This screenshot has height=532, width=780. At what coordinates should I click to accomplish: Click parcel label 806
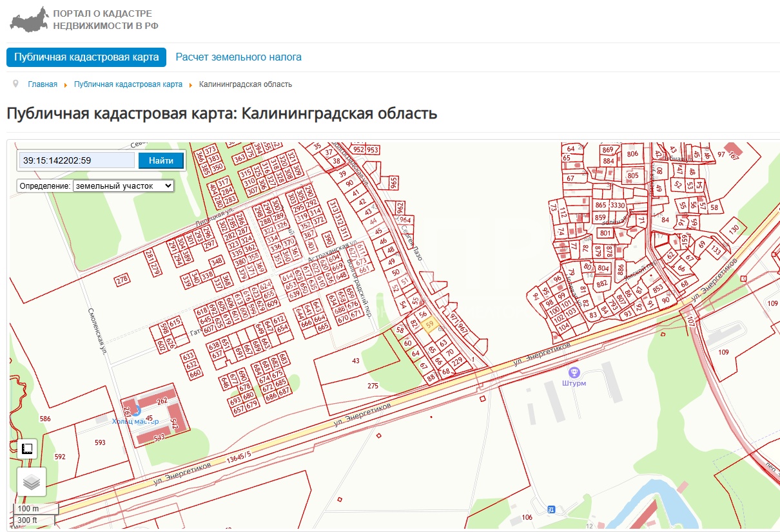point(632,153)
